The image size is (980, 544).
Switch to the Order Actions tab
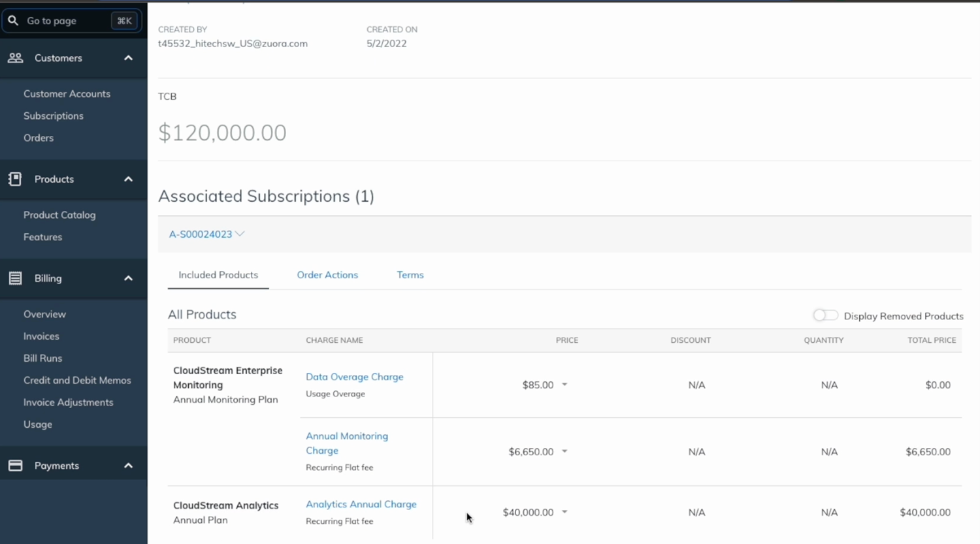[327, 275]
